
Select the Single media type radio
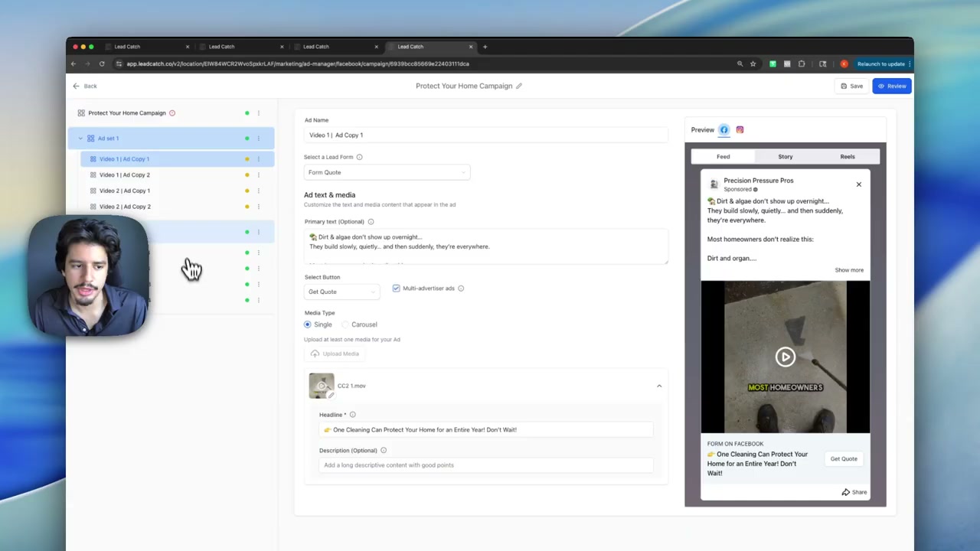click(308, 324)
